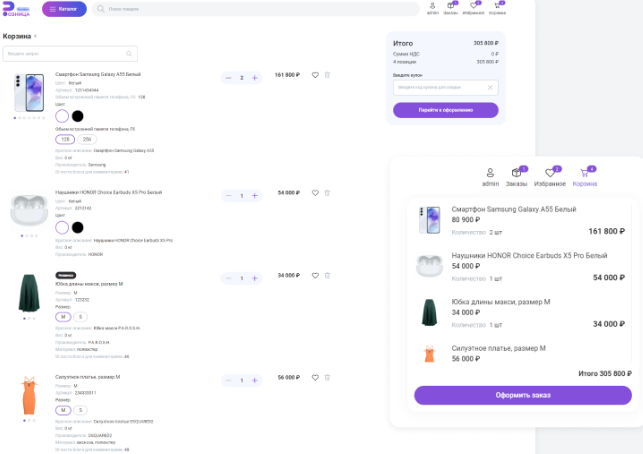Image resolution: width=643 pixels, height=454 pixels.
Task: Open Избранное heart icon in top header
Action: click(473, 8)
